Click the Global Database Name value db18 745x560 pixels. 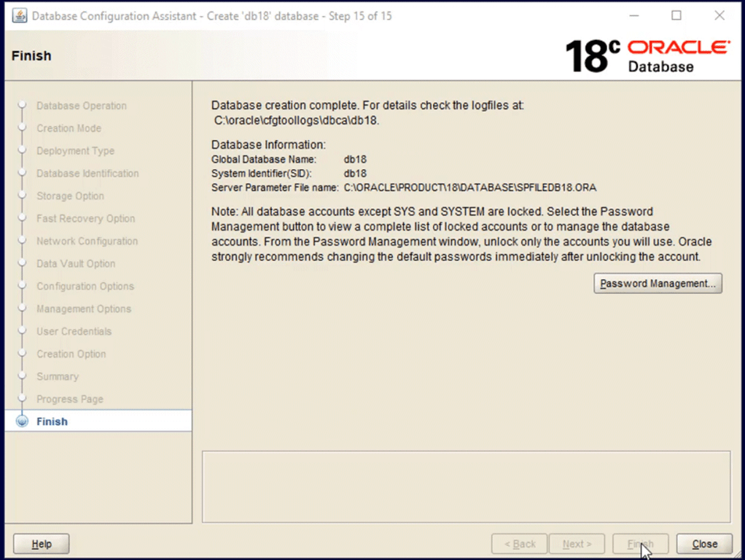pos(355,159)
